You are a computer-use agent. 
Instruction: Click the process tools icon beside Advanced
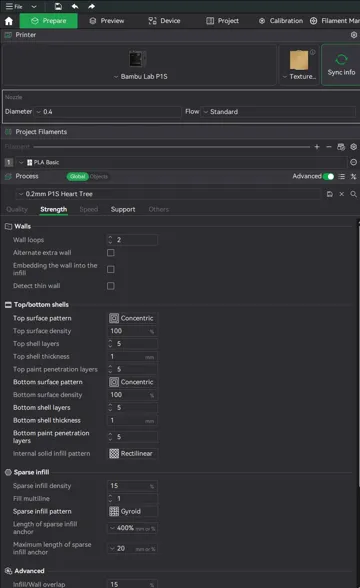[353, 176]
